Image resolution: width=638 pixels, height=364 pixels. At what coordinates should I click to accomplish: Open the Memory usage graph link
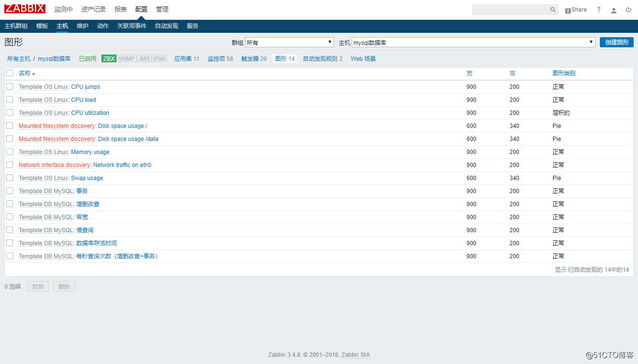[x=90, y=152]
